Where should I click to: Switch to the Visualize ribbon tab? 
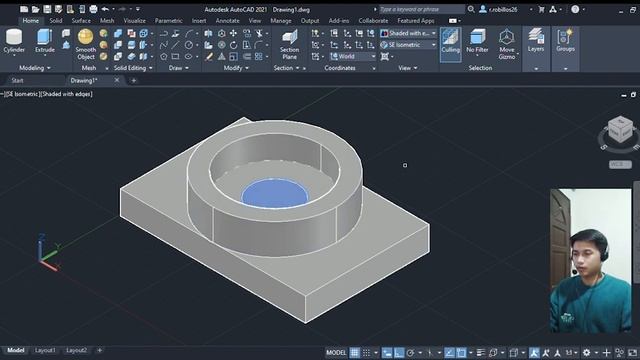(x=134, y=20)
